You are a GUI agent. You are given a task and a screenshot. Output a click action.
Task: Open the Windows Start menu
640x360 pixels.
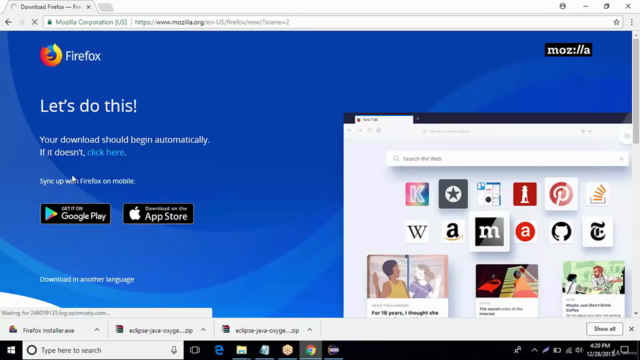(11, 350)
